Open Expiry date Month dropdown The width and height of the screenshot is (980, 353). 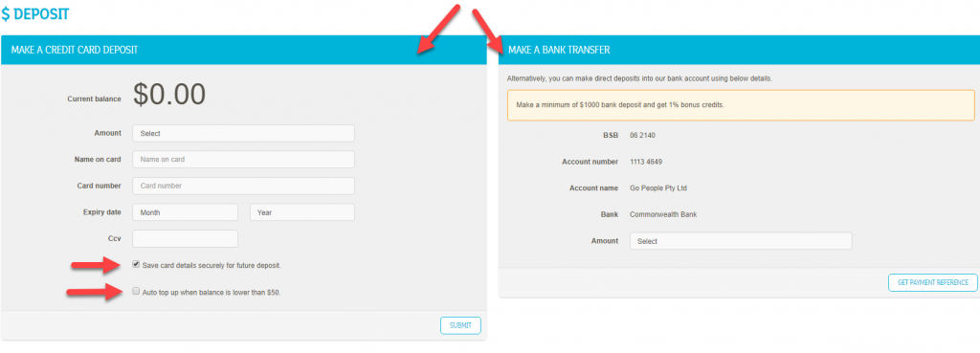[x=185, y=212]
